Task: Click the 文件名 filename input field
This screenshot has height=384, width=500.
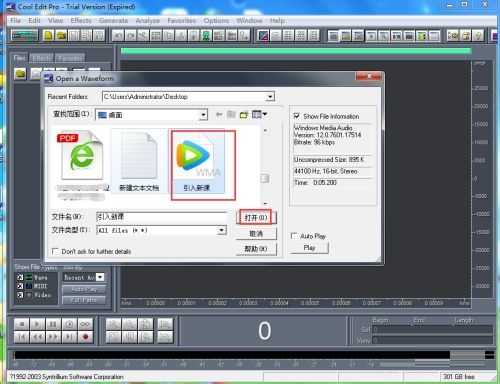Action: click(162, 217)
